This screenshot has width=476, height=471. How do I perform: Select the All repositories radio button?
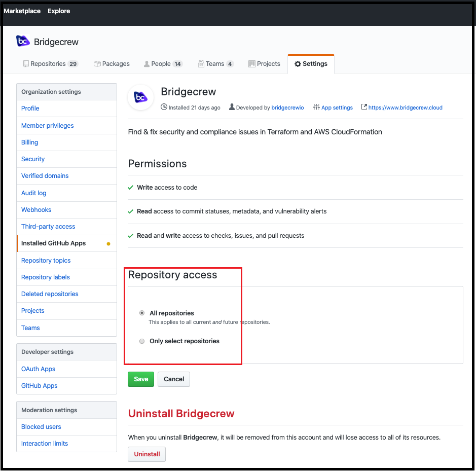pyautogui.click(x=142, y=313)
